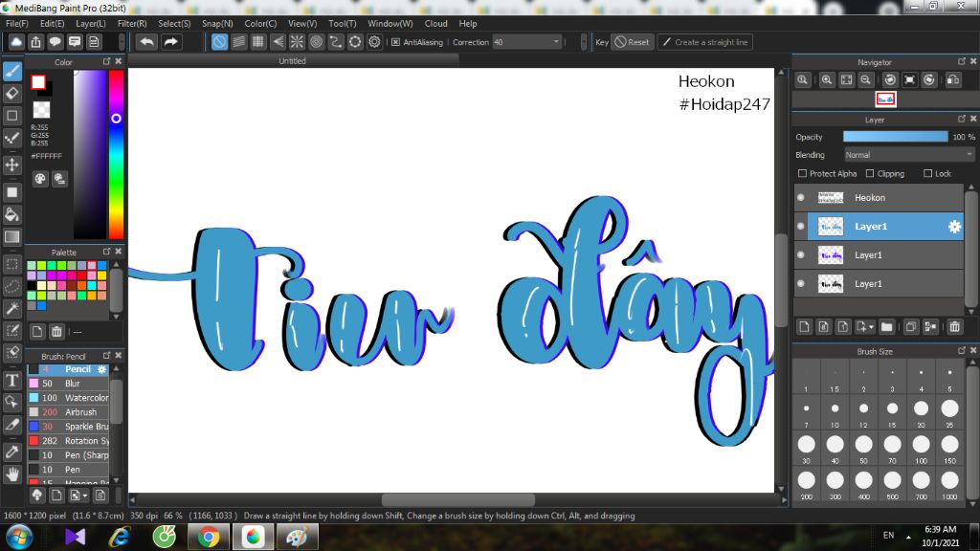980x551 pixels.
Task: Toggle visibility of bottom Layer1
Action: click(x=801, y=283)
